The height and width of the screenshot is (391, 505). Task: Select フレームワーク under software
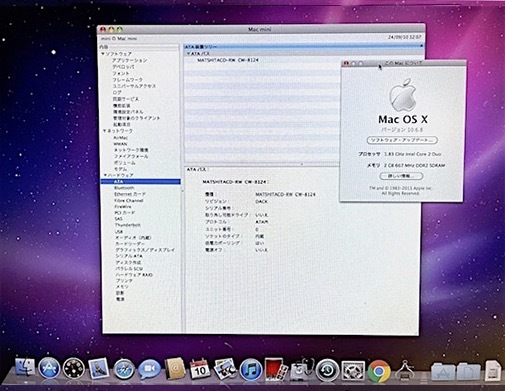[x=127, y=80]
